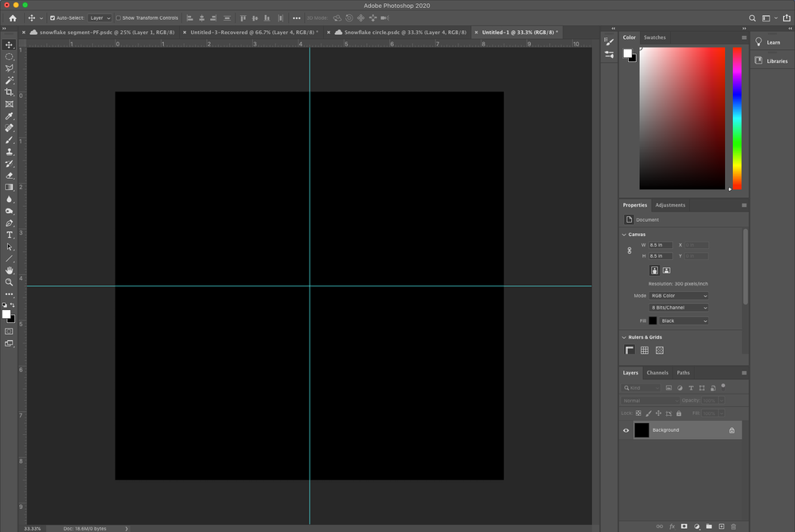Click the hue spectrum slider
This screenshot has width=795, height=532.
point(737,118)
